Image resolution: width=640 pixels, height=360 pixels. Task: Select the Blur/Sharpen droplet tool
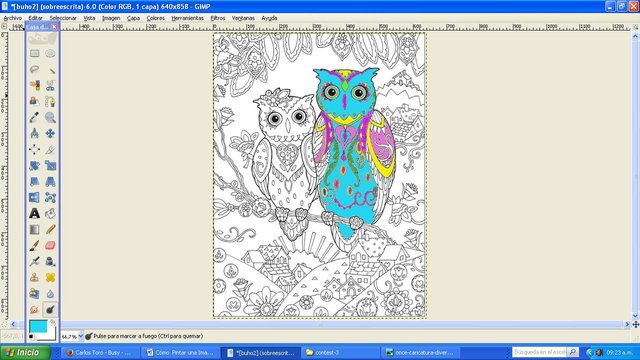tap(50, 293)
